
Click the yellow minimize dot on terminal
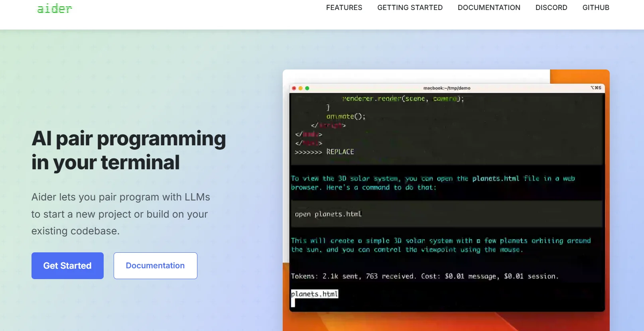point(301,88)
